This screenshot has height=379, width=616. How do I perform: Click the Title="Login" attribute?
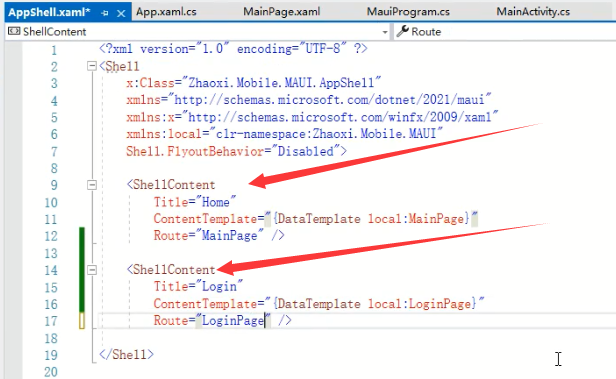[x=198, y=286]
